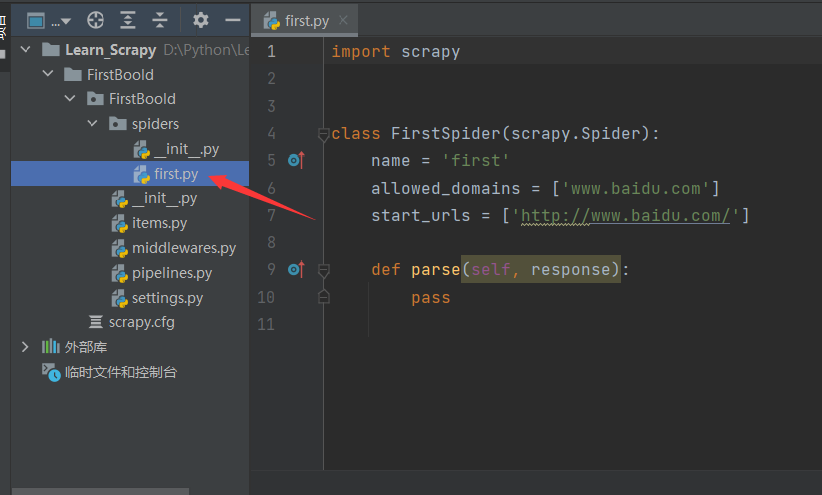Fold the parse method on line 9
This screenshot has width=822, height=495.
[x=323, y=271]
